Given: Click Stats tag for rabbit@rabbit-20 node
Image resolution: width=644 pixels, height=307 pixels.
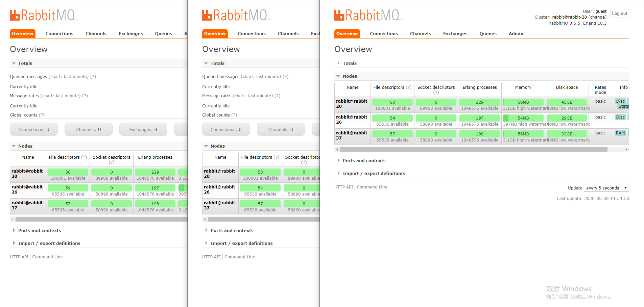Looking at the screenshot, I should pos(623,106).
